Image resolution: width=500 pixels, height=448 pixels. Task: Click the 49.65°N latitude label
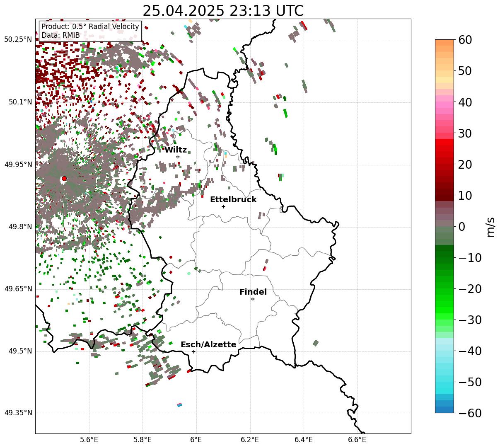tap(18, 289)
